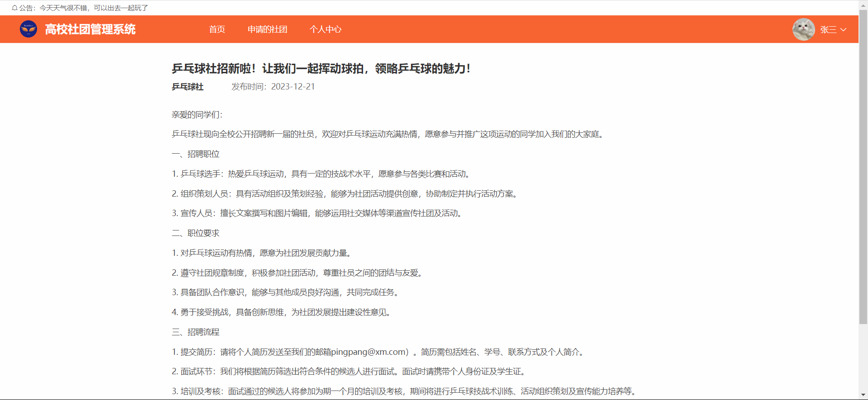This screenshot has width=868, height=400.
Task: Click the line 勇于接受挑战
Action: click(283, 312)
